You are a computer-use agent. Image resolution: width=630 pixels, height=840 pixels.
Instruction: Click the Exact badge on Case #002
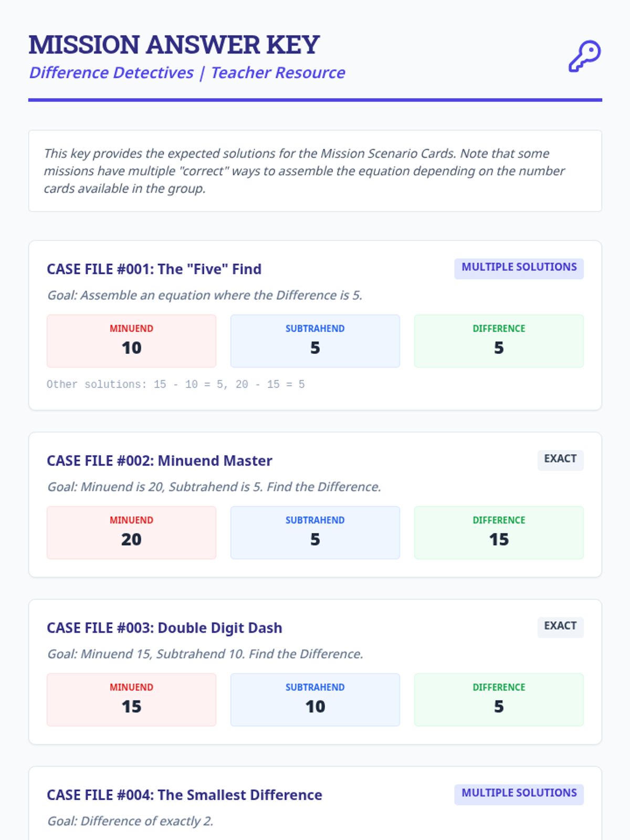tap(560, 459)
